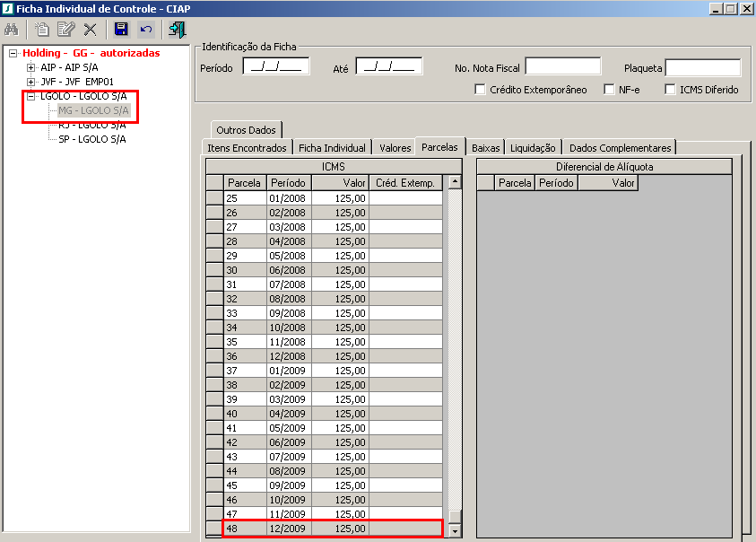The image size is (756, 542).
Task: Switch to the Ficha Individual tab
Action: (332, 148)
